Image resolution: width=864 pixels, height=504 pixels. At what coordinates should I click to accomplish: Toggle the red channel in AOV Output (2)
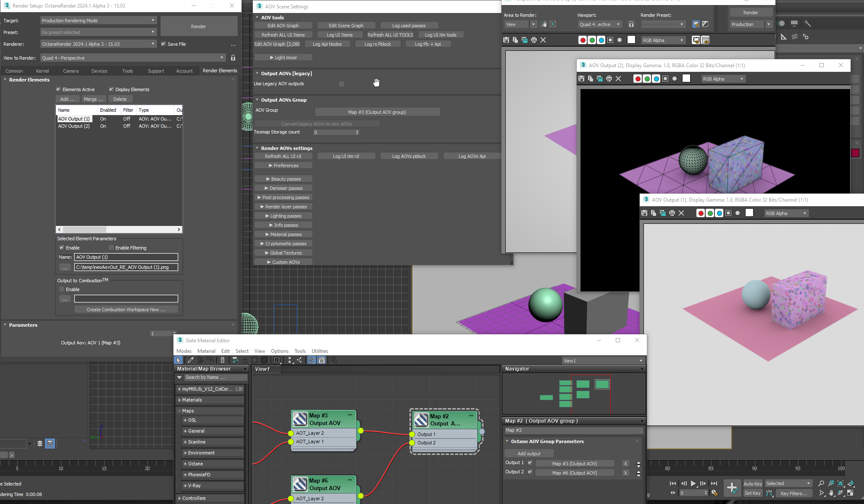(x=638, y=79)
